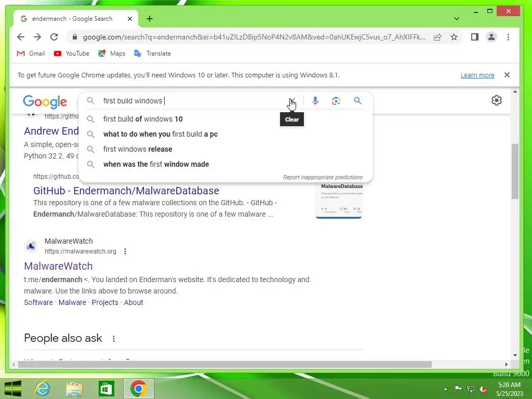Reload the current page

(54, 37)
